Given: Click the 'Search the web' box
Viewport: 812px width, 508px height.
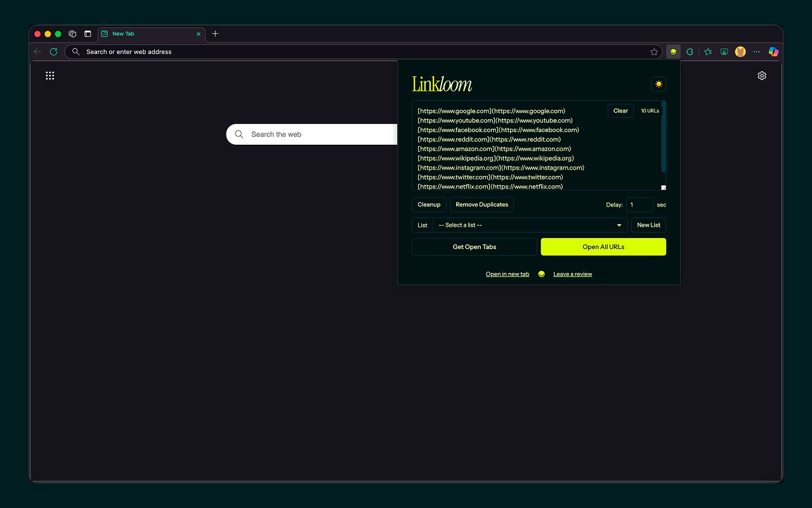Looking at the screenshot, I should (x=312, y=135).
